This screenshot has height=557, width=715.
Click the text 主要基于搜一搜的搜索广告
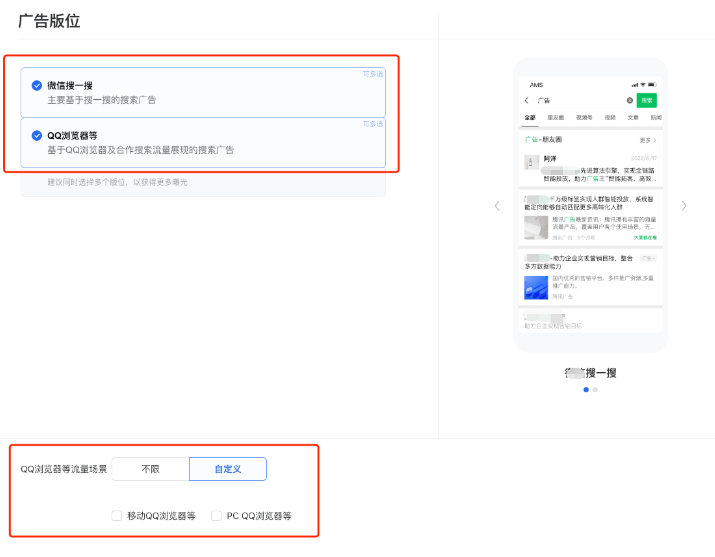coord(102,100)
